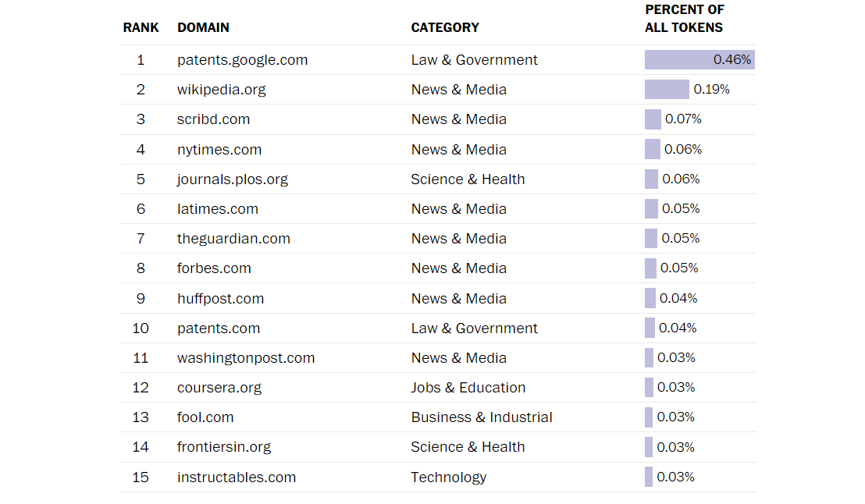Select the wikipedia.org domain row
Image resolution: width=865 pixels, height=504 pixels.
[x=437, y=89]
